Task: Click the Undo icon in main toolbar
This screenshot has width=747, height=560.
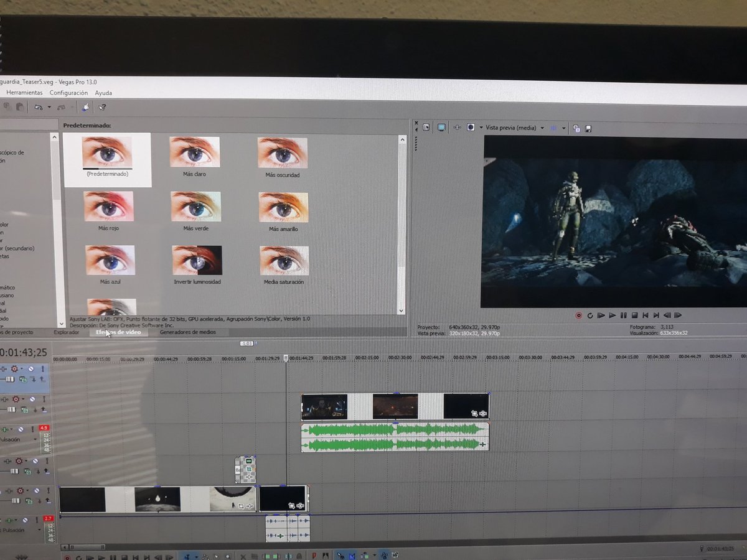Action: click(39, 107)
